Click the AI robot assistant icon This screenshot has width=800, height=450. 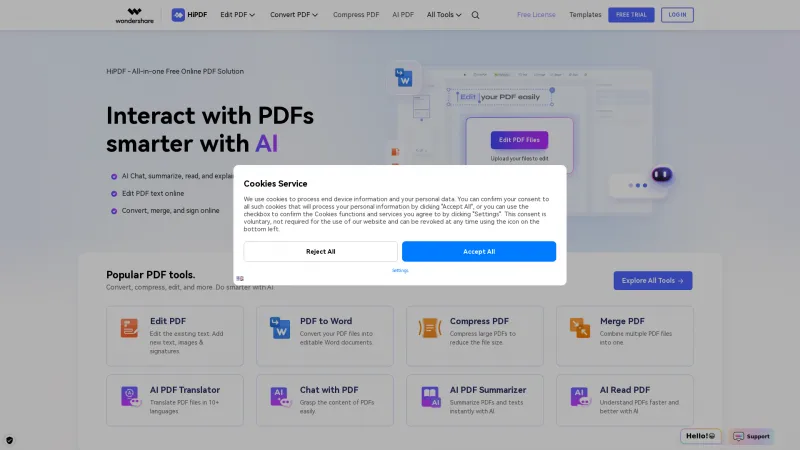[x=662, y=174]
